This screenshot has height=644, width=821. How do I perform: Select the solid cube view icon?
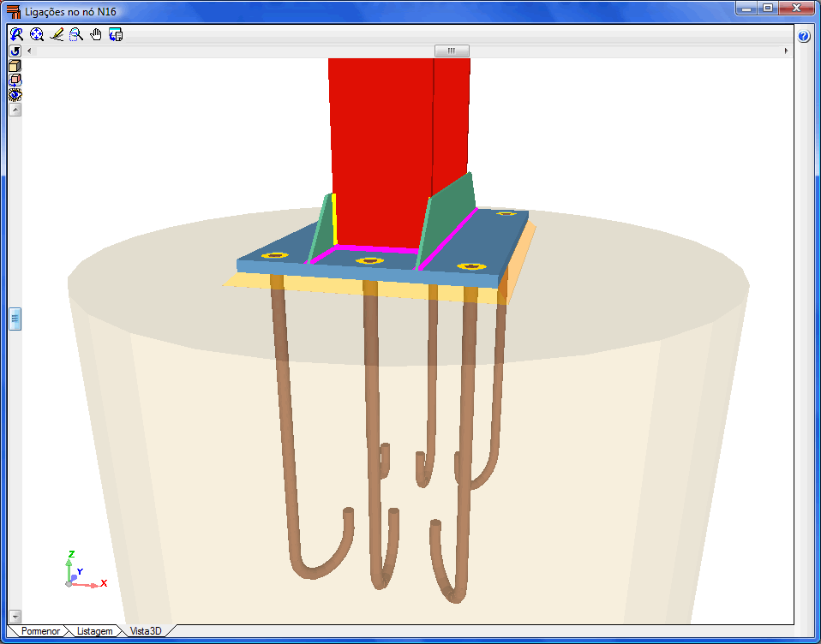15,65
